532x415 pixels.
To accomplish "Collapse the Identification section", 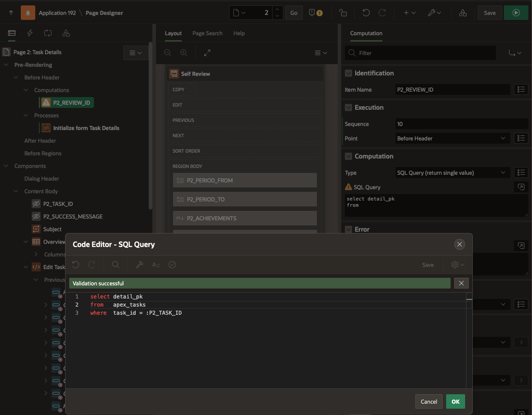I will click(348, 73).
